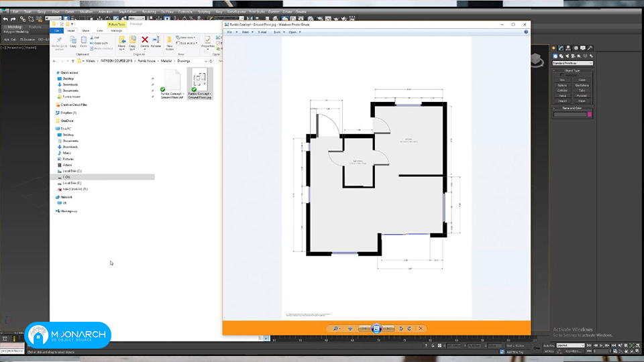Click the Box primitive button
This screenshot has width=644, height=362.
click(x=562, y=80)
